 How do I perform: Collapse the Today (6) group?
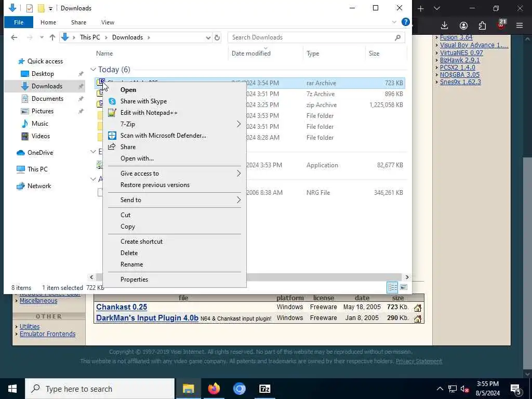point(93,70)
